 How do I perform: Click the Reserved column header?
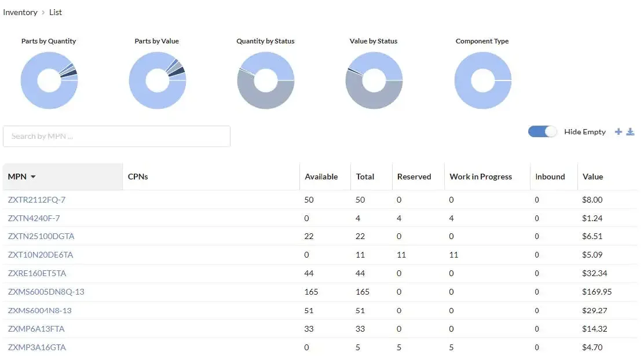pos(414,177)
